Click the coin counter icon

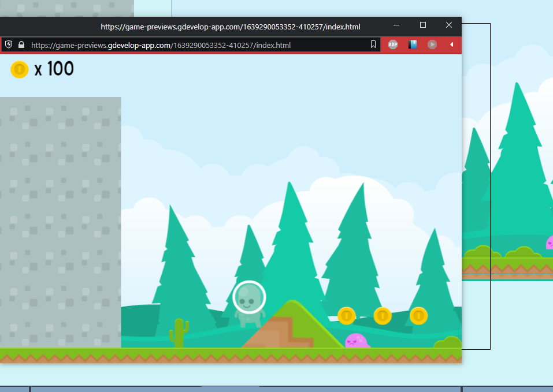[x=20, y=69]
